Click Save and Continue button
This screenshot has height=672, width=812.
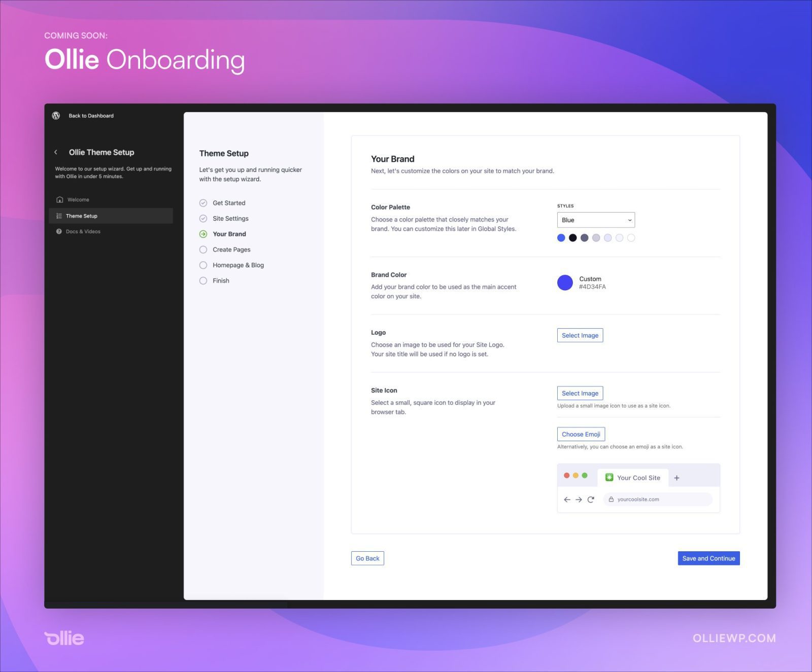[708, 558]
